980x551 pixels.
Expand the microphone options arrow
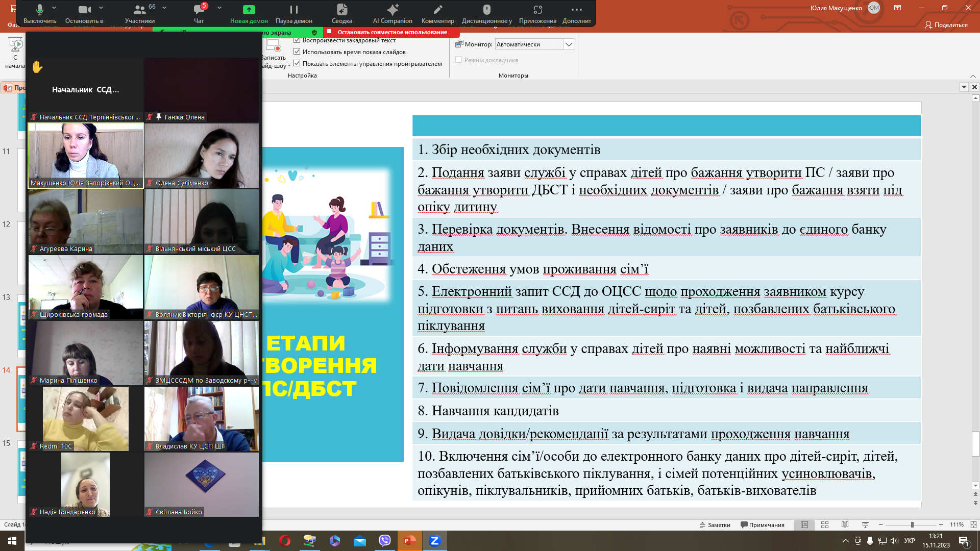(54, 8)
